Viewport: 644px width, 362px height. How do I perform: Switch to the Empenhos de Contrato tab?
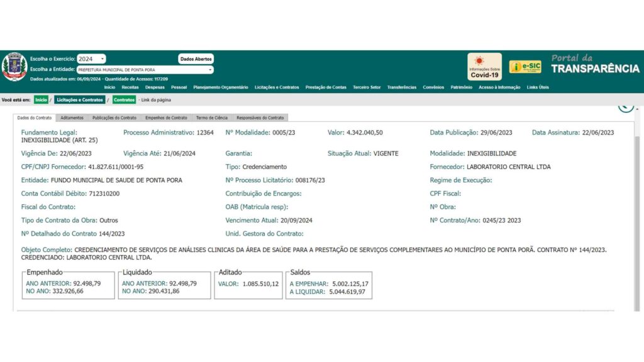click(166, 118)
